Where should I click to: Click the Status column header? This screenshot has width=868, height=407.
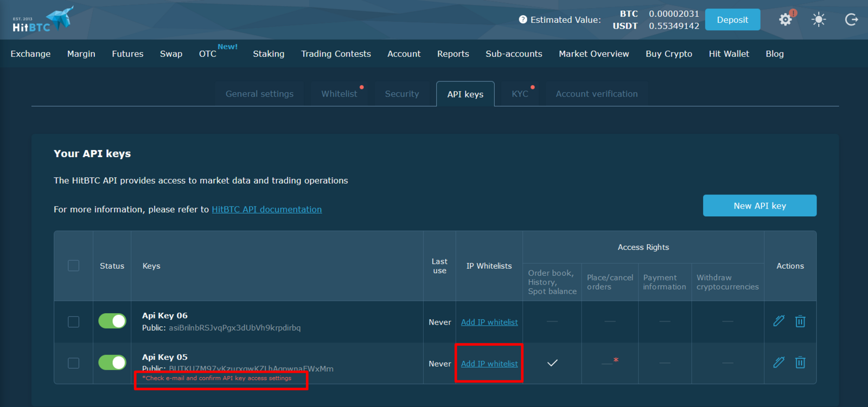(112, 266)
